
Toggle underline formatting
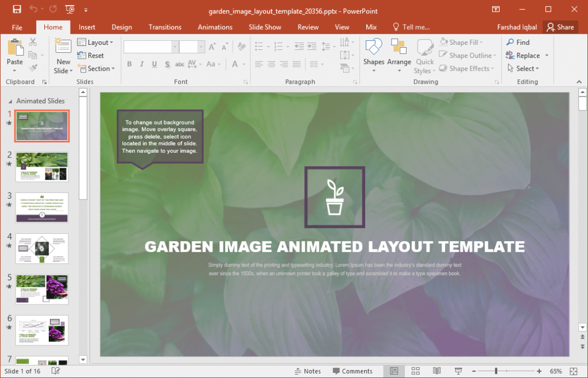click(x=153, y=64)
